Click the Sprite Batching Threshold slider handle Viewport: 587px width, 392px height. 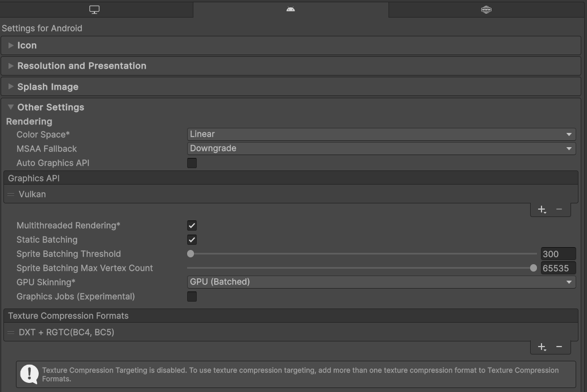click(x=191, y=254)
